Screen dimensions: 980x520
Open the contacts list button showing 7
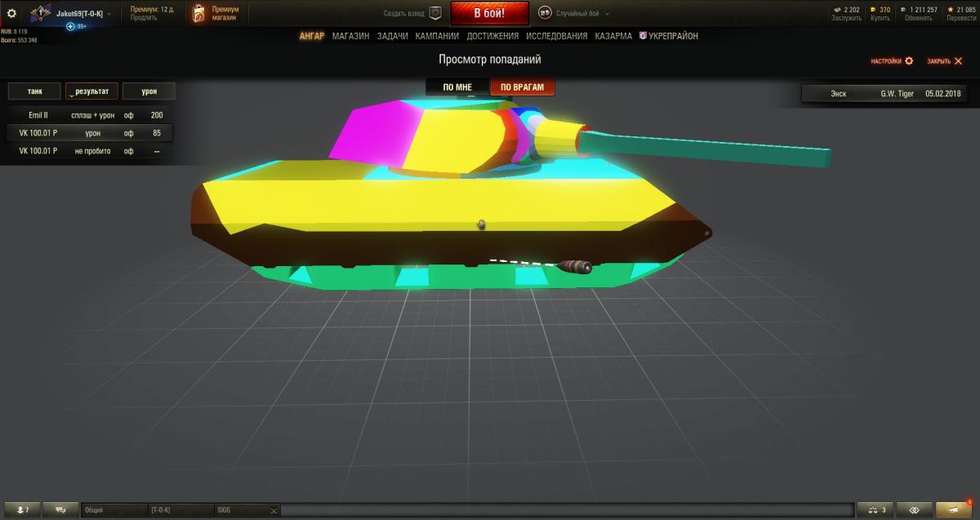[x=22, y=510]
